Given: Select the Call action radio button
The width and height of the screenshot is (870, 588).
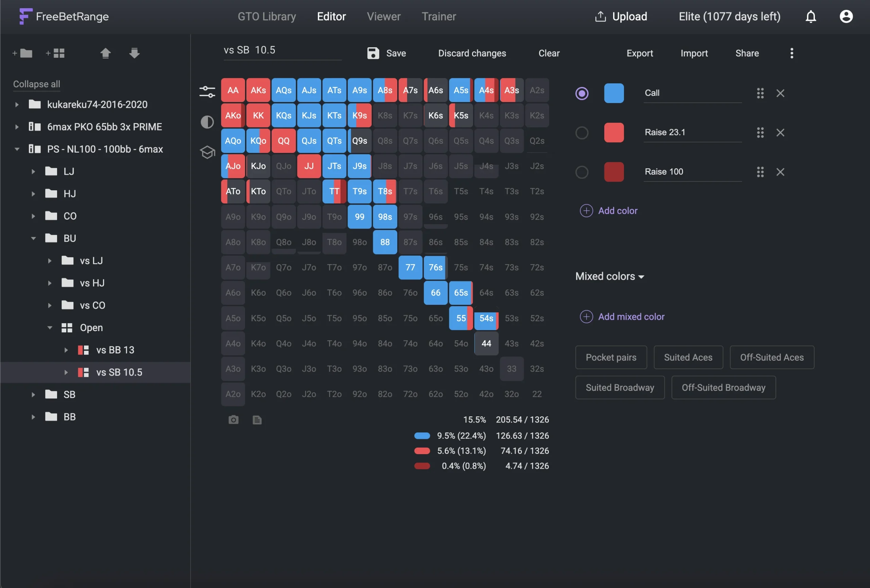Looking at the screenshot, I should click(581, 93).
